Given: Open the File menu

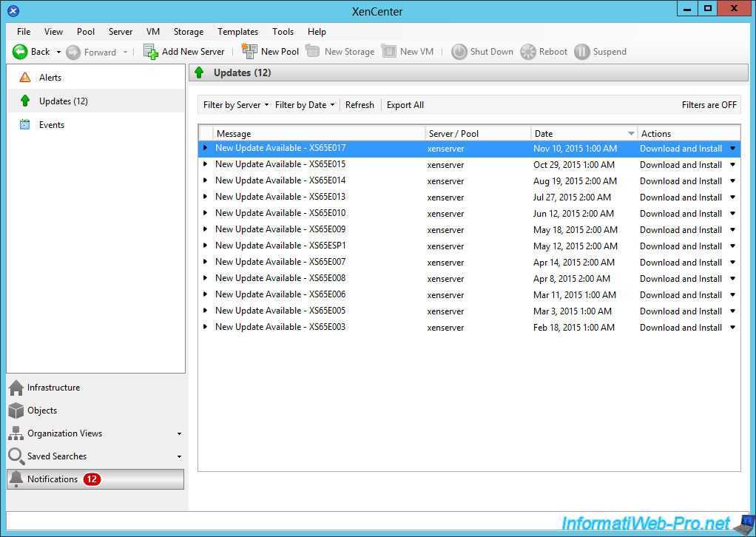Looking at the screenshot, I should click(x=24, y=31).
